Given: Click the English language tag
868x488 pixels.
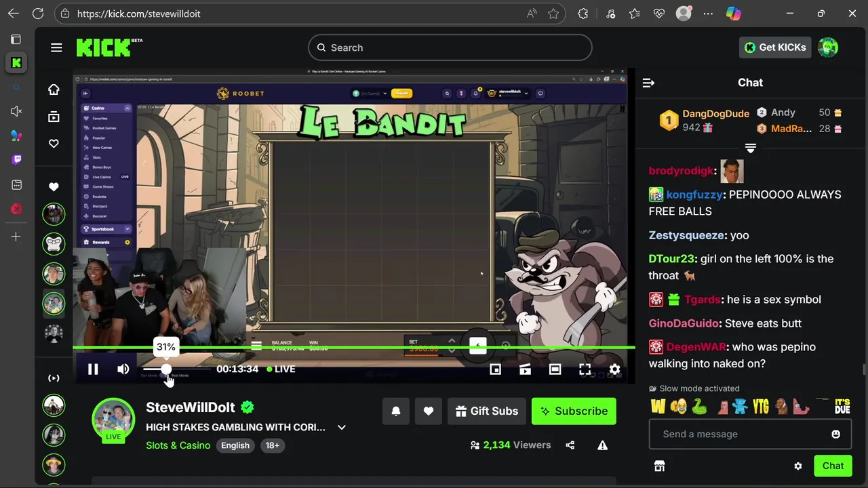Looking at the screenshot, I should point(235,445).
